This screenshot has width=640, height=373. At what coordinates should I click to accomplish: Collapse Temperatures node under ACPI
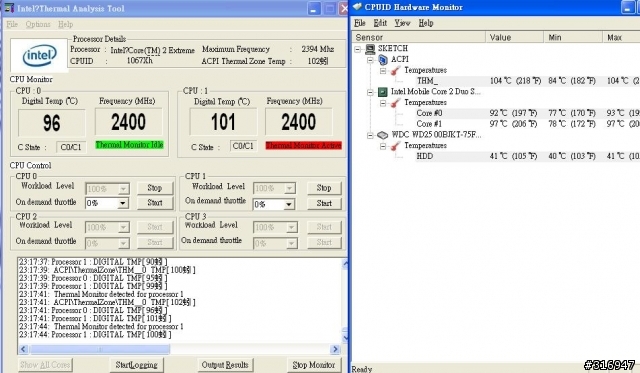tap(383, 71)
